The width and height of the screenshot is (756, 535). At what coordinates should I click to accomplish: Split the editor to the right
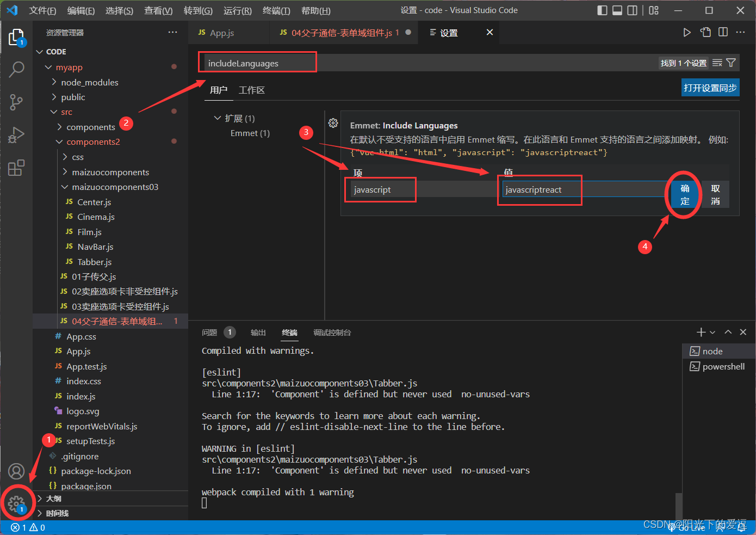pyautogui.click(x=723, y=32)
